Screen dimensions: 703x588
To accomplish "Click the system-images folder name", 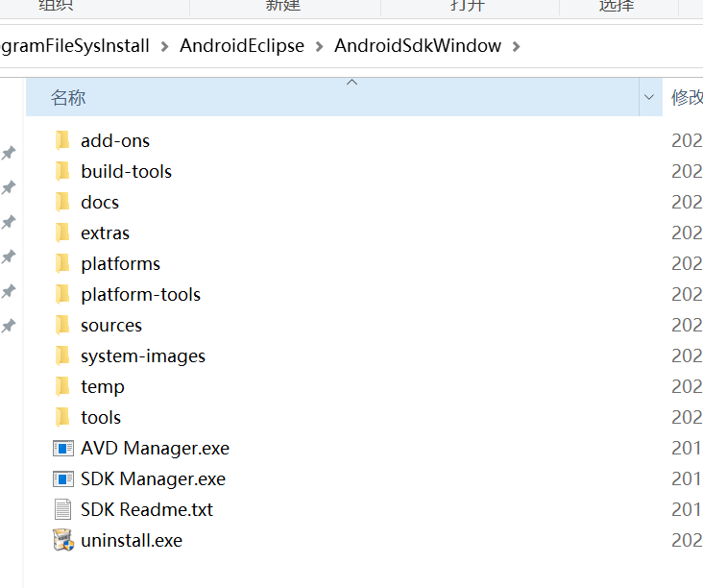I will point(143,356).
